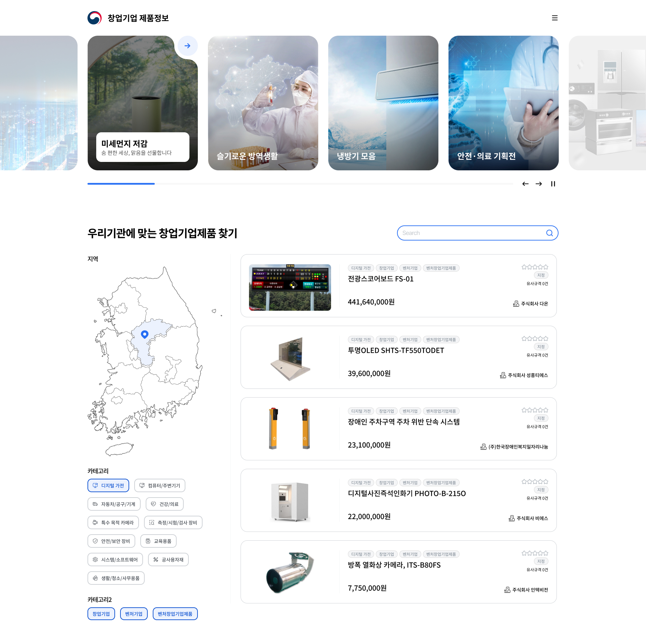Pause the carousel autoplay
646x644 pixels.
click(x=553, y=184)
